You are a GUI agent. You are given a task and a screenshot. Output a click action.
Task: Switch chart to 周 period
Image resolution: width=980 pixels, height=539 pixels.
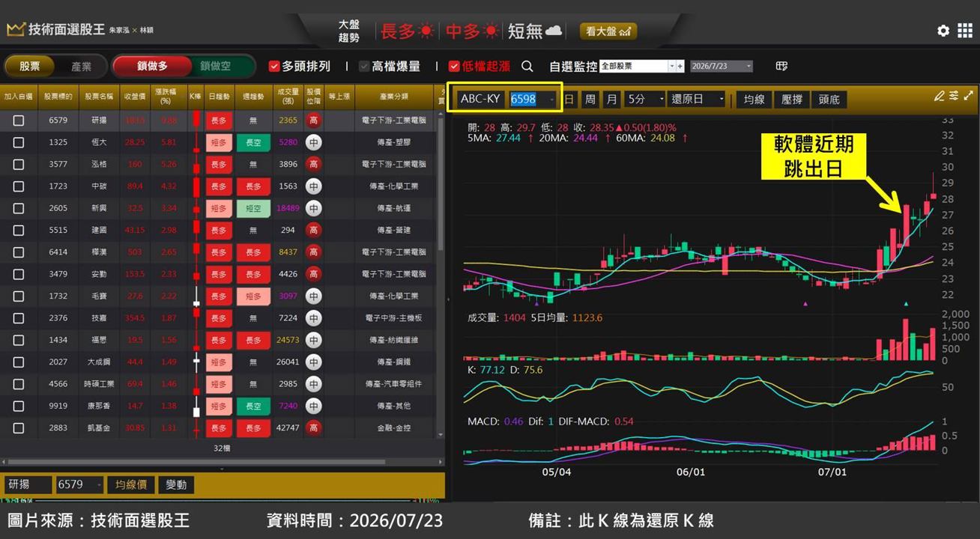click(590, 99)
